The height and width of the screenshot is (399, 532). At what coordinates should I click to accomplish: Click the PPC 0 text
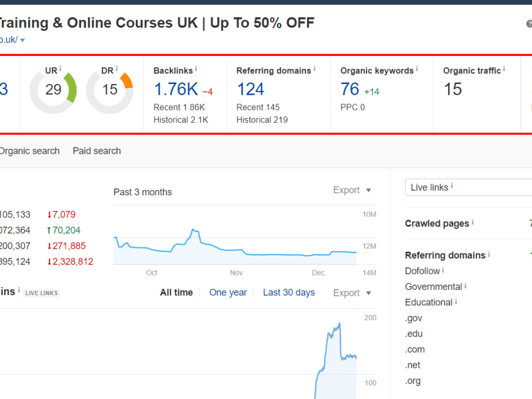(353, 107)
